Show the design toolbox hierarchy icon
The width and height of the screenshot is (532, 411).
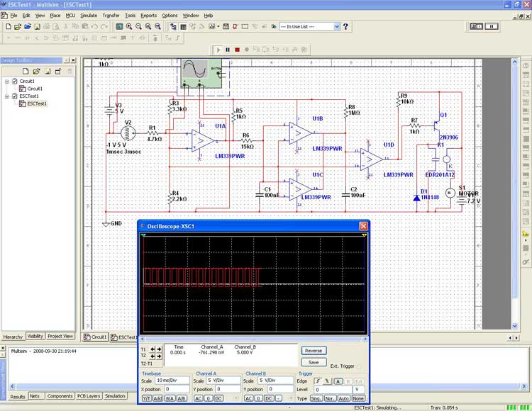pos(173,26)
